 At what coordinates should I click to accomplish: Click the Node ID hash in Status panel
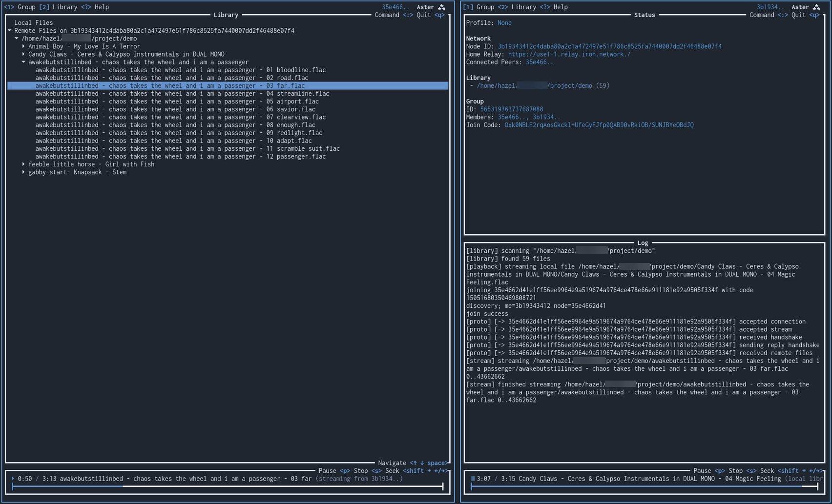(x=609, y=46)
